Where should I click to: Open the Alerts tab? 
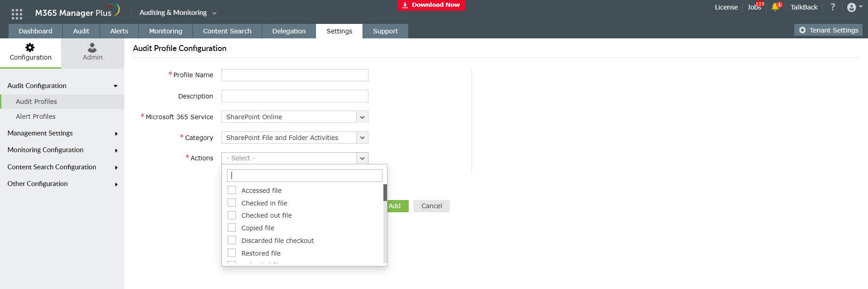(119, 31)
